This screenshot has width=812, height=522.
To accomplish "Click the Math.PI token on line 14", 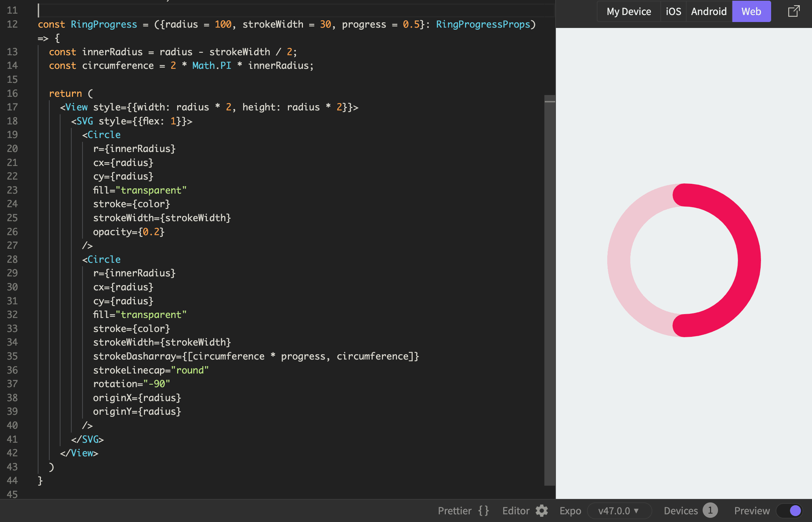I will (x=211, y=66).
